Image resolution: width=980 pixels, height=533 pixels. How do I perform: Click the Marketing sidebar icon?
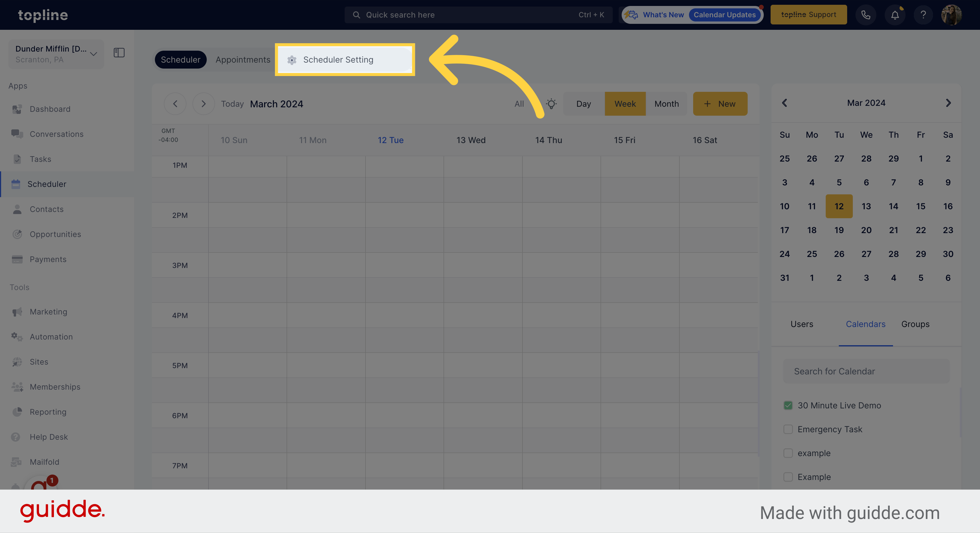tap(17, 311)
